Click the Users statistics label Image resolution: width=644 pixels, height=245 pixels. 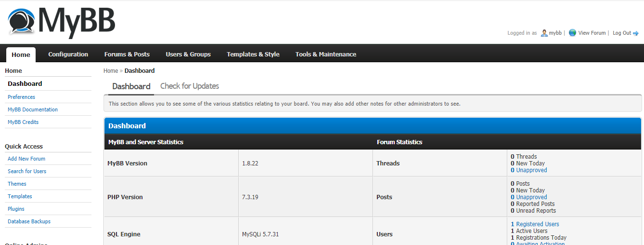(385, 234)
